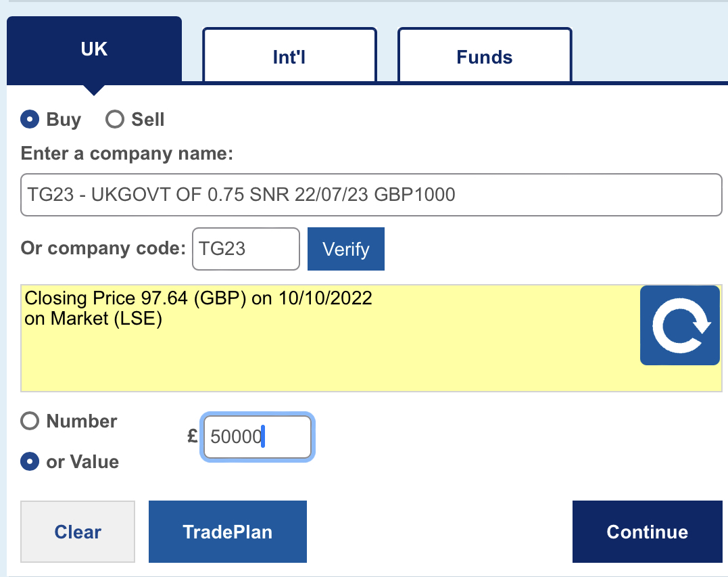This screenshot has width=728, height=577.
Task: Clear the order form
Action: point(78,532)
